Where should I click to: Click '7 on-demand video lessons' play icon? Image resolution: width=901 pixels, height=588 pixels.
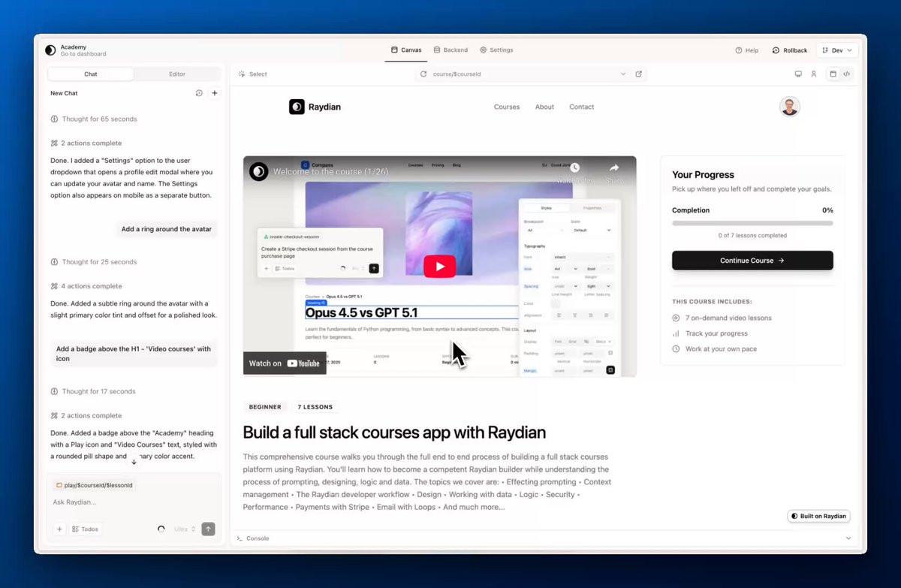pos(676,318)
